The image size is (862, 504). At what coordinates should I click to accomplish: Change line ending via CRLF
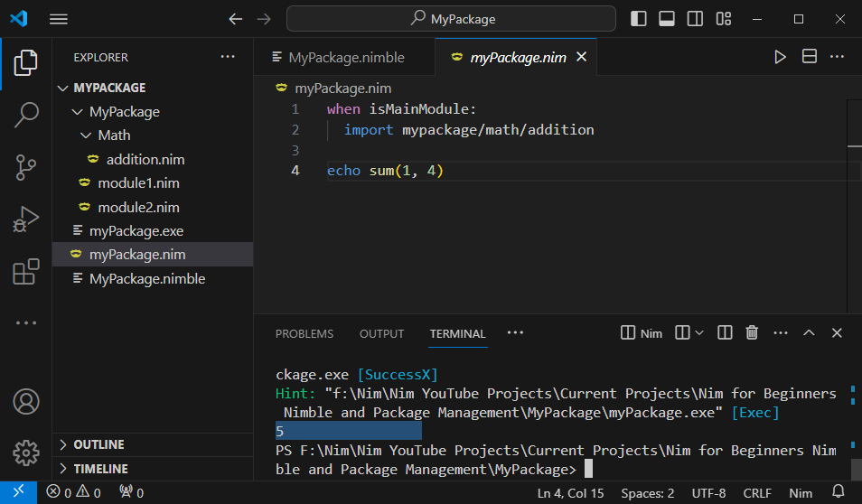[x=757, y=493]
